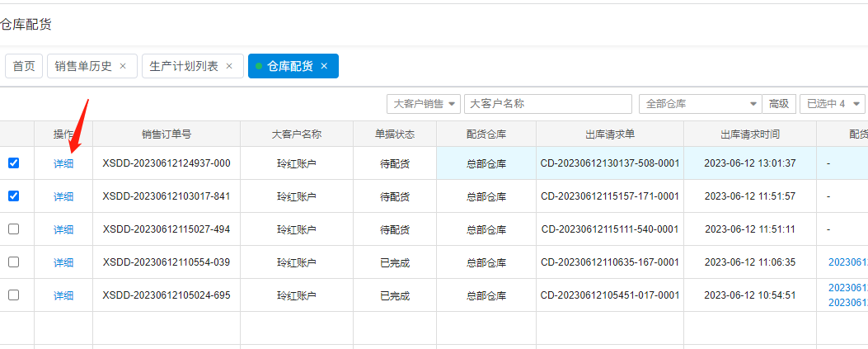Switch to the 销售单历史 tab

tap(83, 67)
